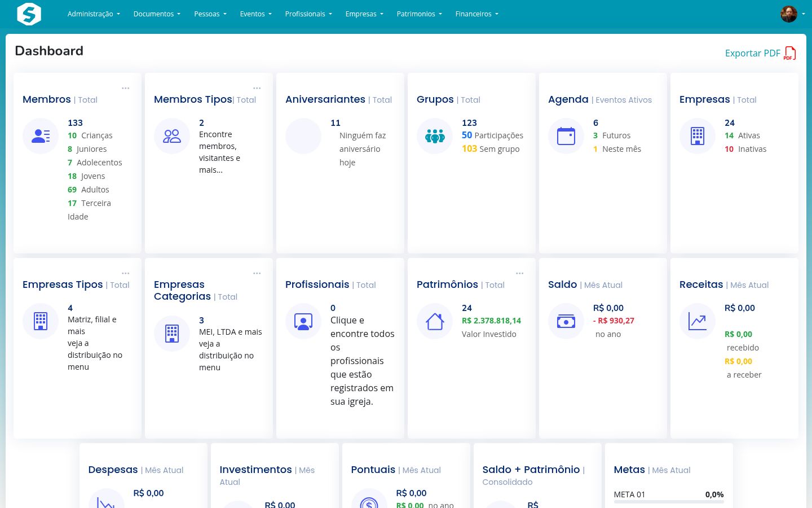Screen dimensions: 812x508
Task: Open the Saldo + Patrimônio card title
Action: point(531,470)
